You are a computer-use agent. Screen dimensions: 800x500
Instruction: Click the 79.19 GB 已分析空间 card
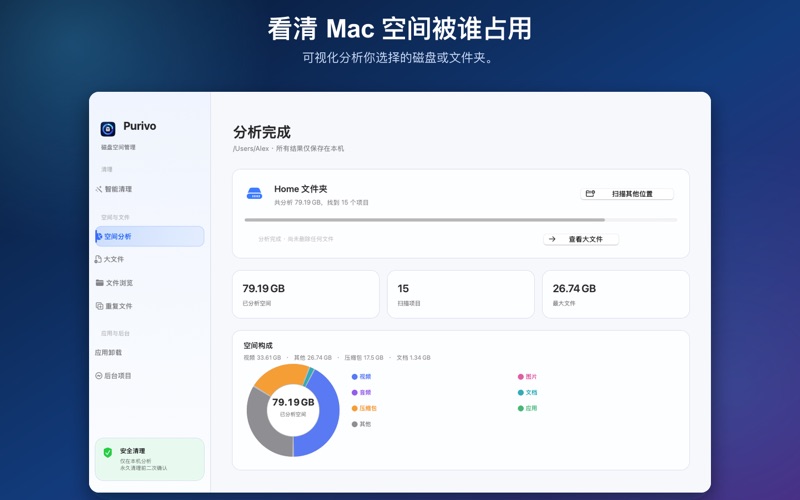pyautogui.click(x=306, y=294)
